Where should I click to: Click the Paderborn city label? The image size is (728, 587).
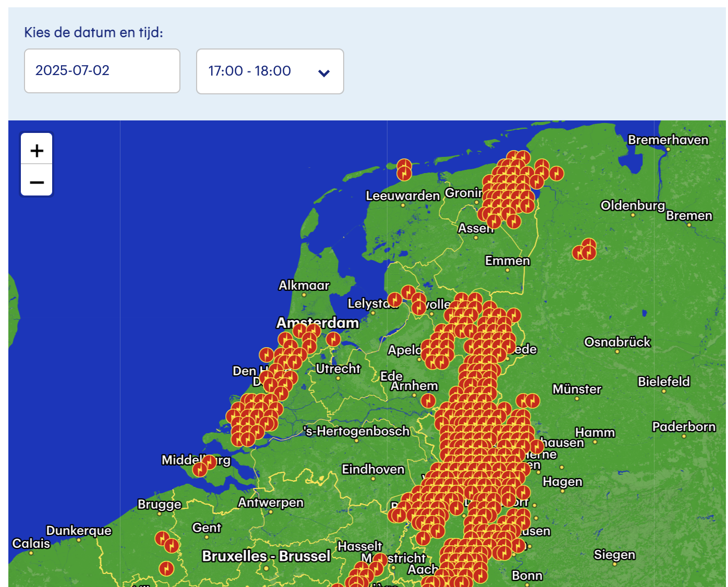684,426
